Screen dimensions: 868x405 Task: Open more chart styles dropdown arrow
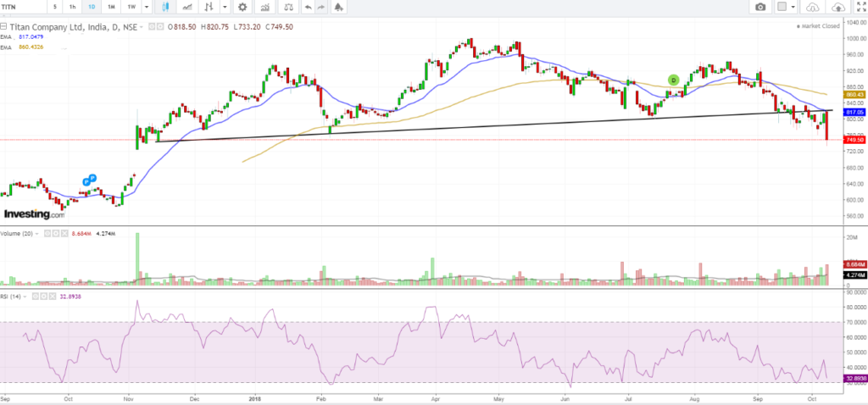225,7
